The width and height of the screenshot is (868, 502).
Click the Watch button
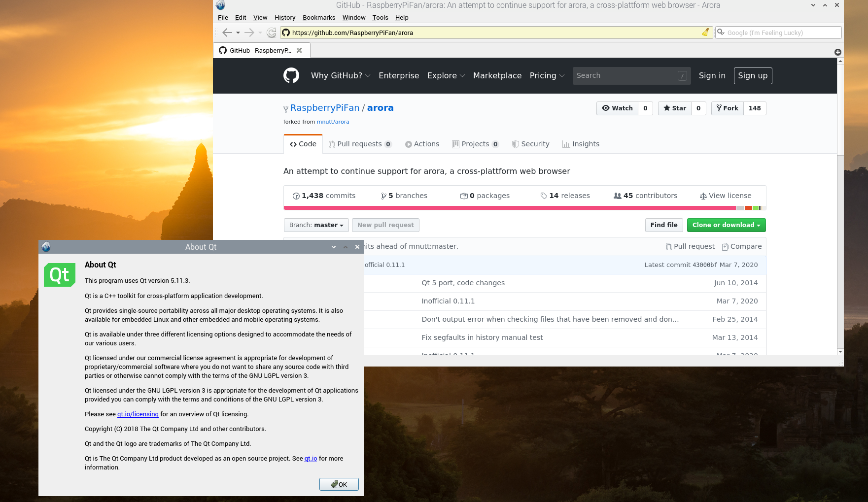617,108
